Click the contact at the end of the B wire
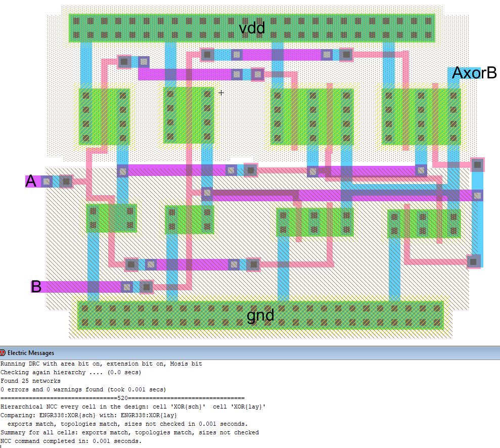The width and height of the screenshot is (500, 448). 147,287
